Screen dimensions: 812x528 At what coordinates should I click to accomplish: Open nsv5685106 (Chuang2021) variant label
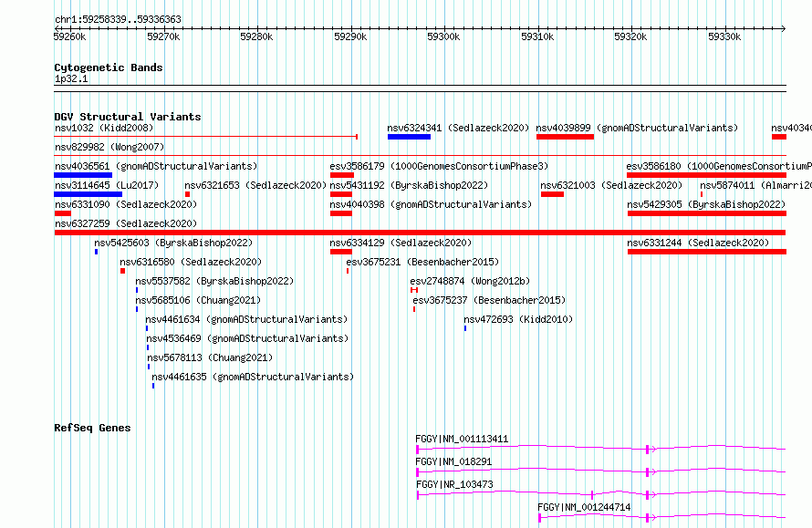pos(198,300)
